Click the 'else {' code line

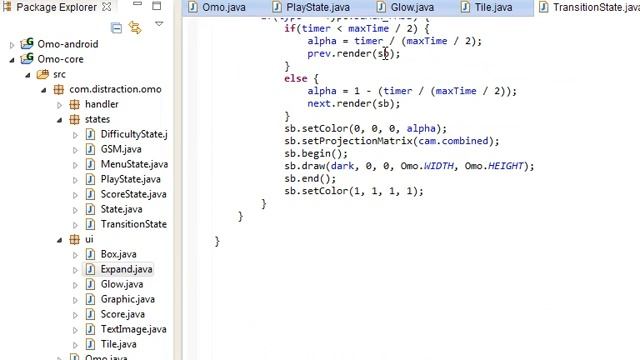[301, 78]
